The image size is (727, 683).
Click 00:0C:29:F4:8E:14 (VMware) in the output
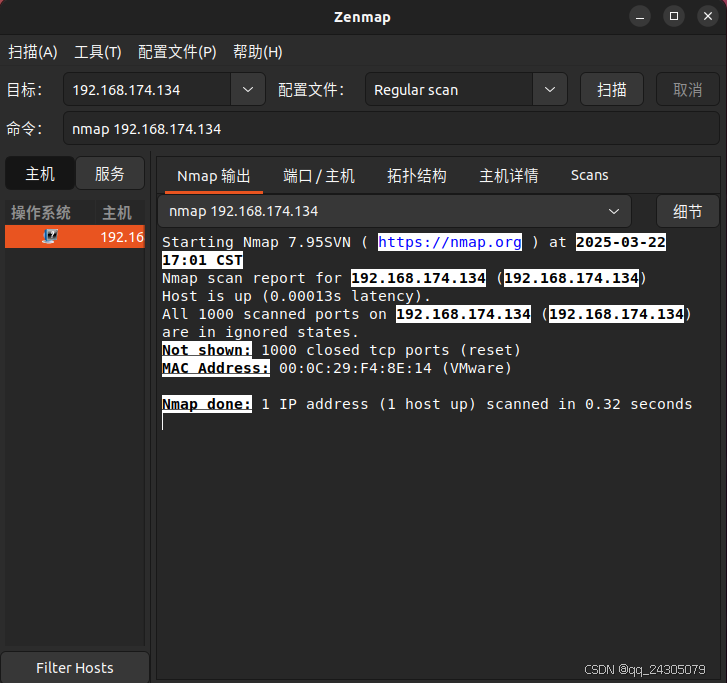tap(395, 368)
